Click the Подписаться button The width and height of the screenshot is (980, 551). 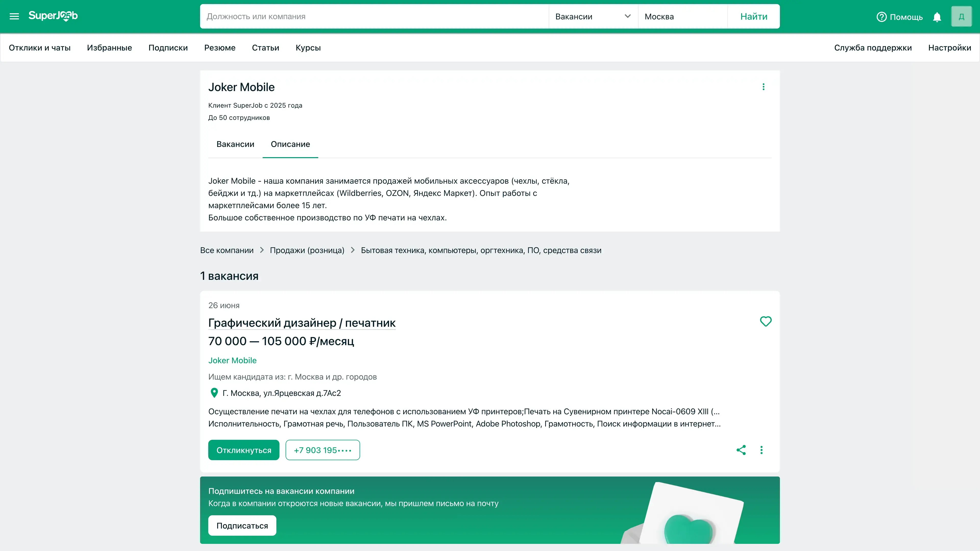point(242,525)
